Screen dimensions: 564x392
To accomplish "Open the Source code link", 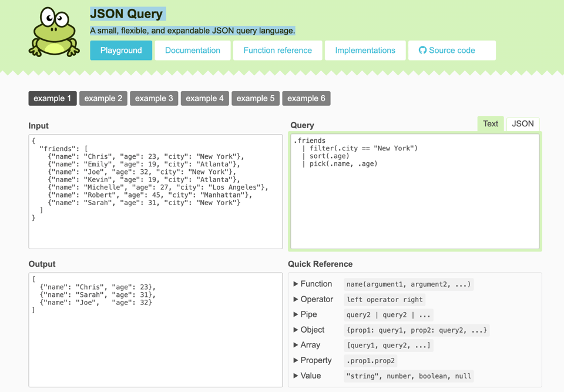I will coord(452,50).
